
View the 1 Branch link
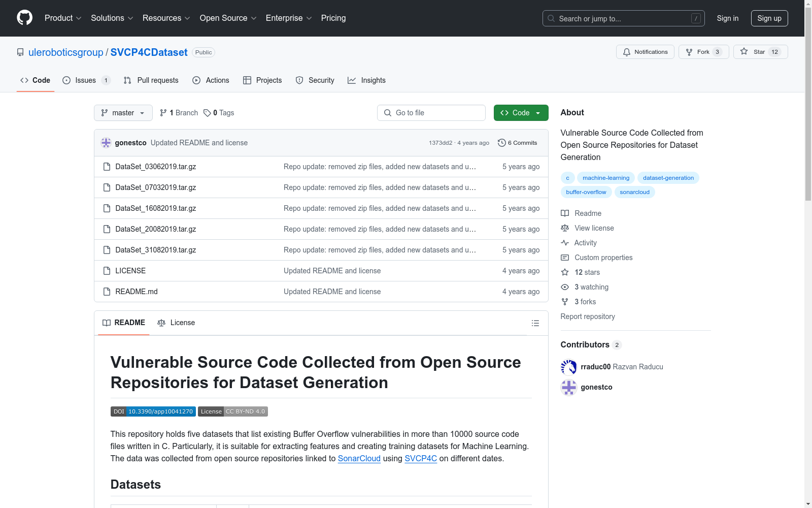point(179,113)
